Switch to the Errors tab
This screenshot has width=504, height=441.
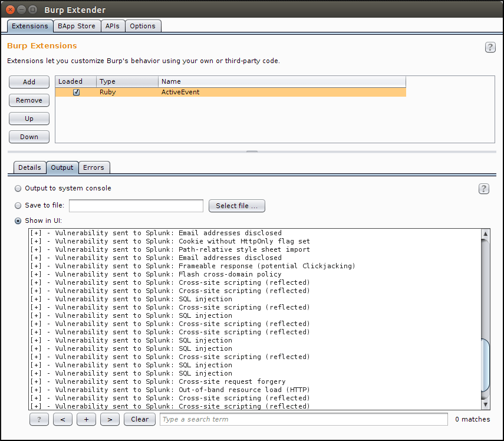point(94,167)
